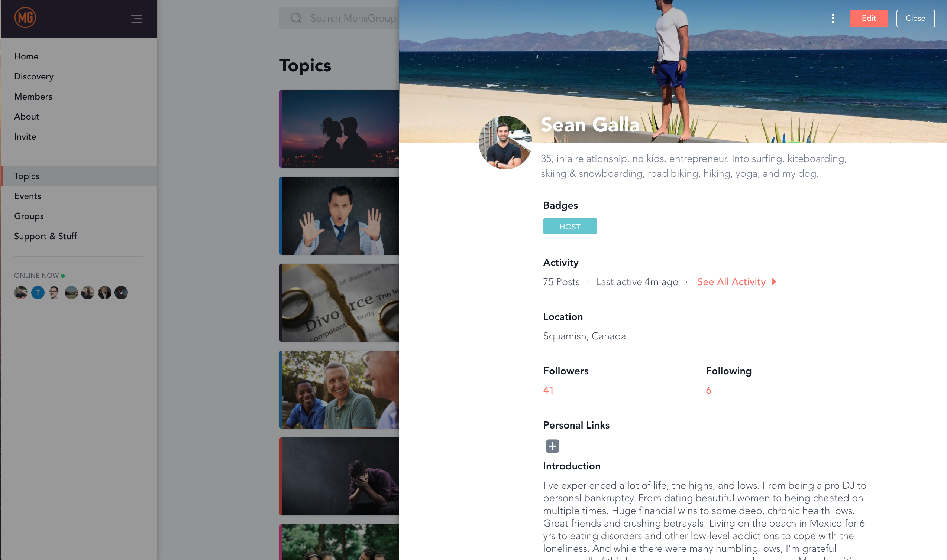Image resolution: width=947 pixels, height=560 pixels.
Task: Open the three-dot profile options menu
Action: [833, 19]
